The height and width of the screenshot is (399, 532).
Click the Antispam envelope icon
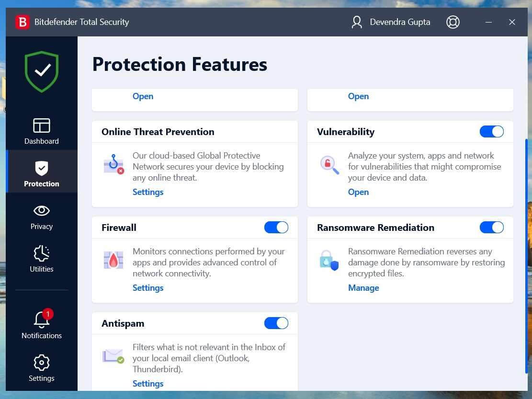pos(113,354)
